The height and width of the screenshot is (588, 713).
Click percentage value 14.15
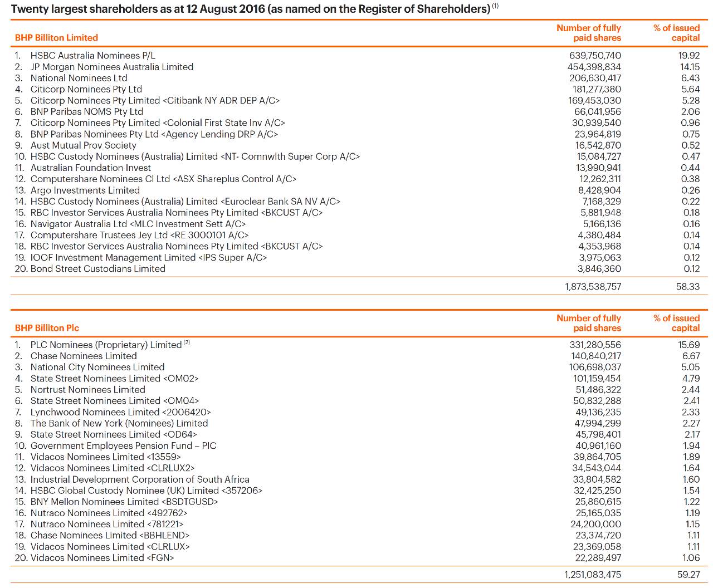pos(690,67)
